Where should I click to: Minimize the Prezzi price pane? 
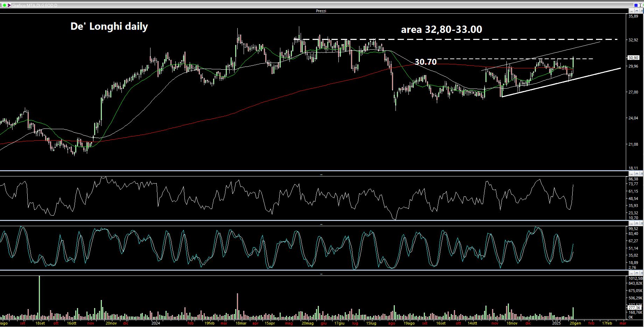[631, 11]
